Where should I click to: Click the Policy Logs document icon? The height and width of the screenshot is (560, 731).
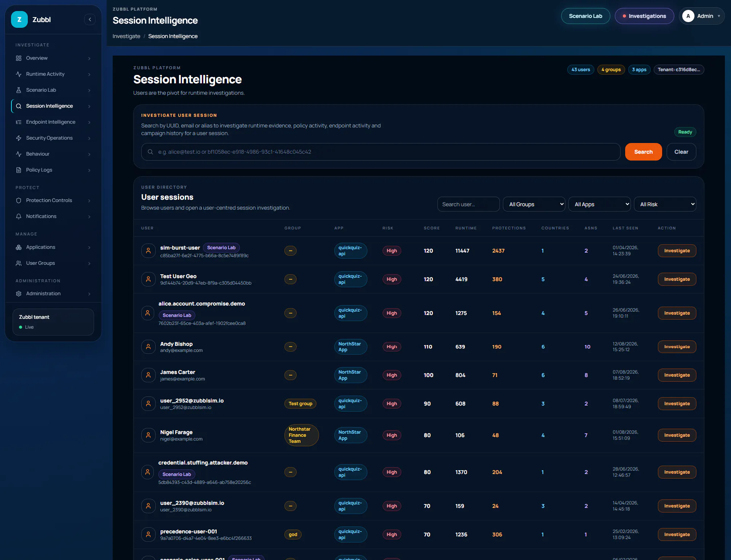coord(19,170)
